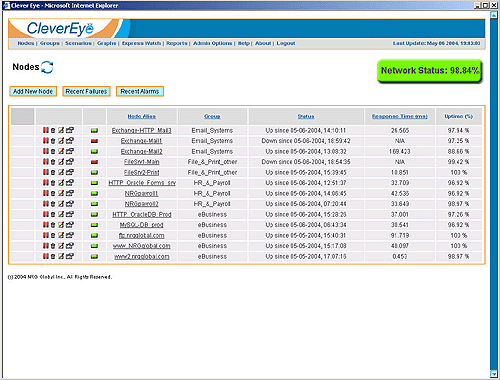Click the scroll down arrow of the vertical scrollbar

pos(494,373)
